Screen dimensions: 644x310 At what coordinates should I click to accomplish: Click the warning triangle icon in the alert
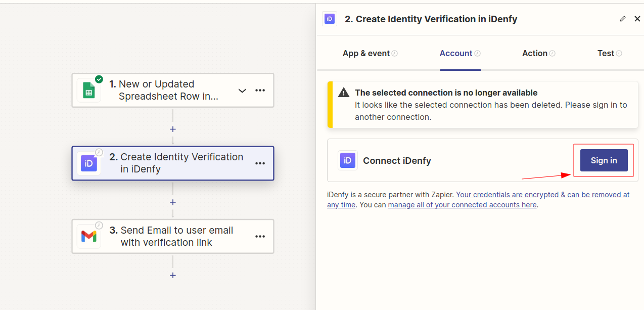click(x=343, y=93)
